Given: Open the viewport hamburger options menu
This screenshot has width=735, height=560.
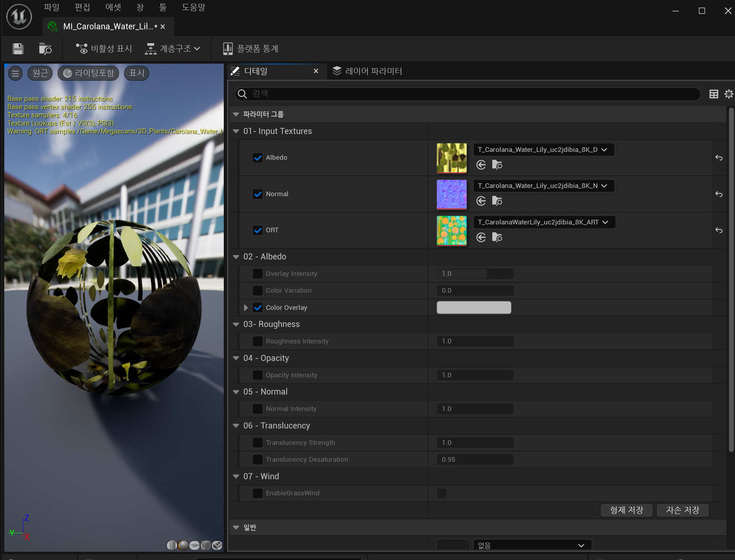Looking at the screenshot, I should (15, 73).
